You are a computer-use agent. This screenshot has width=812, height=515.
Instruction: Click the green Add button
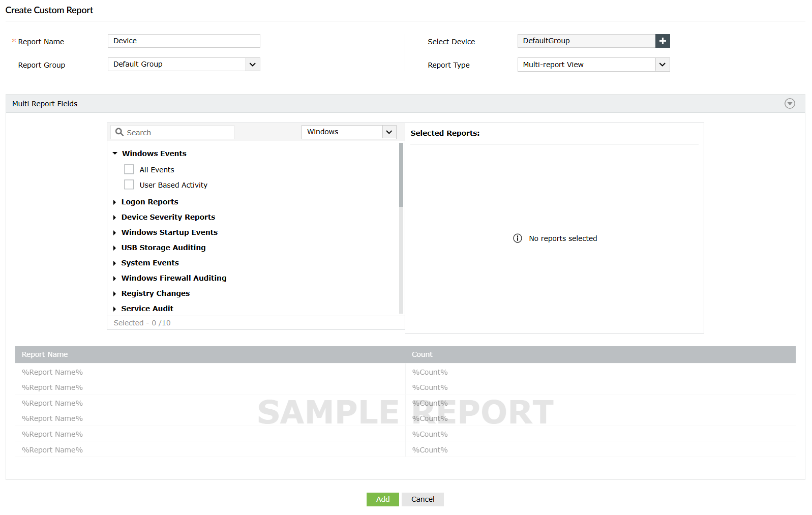[x=383, y=499]
